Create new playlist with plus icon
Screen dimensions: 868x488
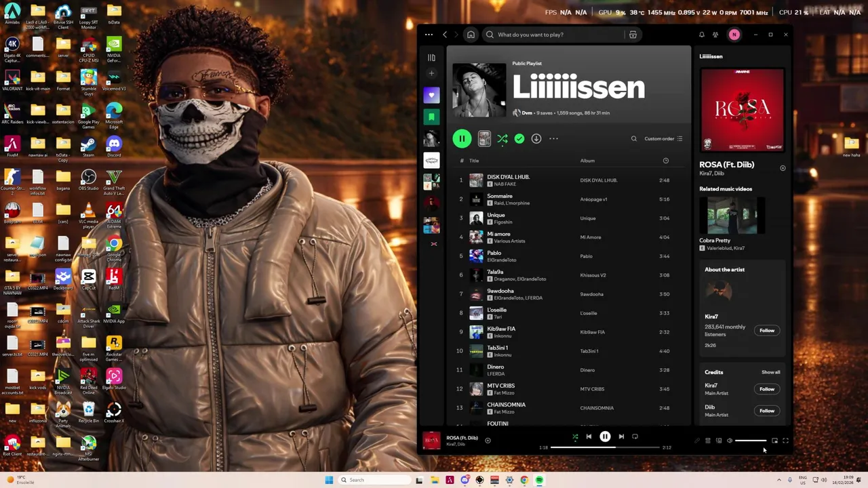pos(431,73)
